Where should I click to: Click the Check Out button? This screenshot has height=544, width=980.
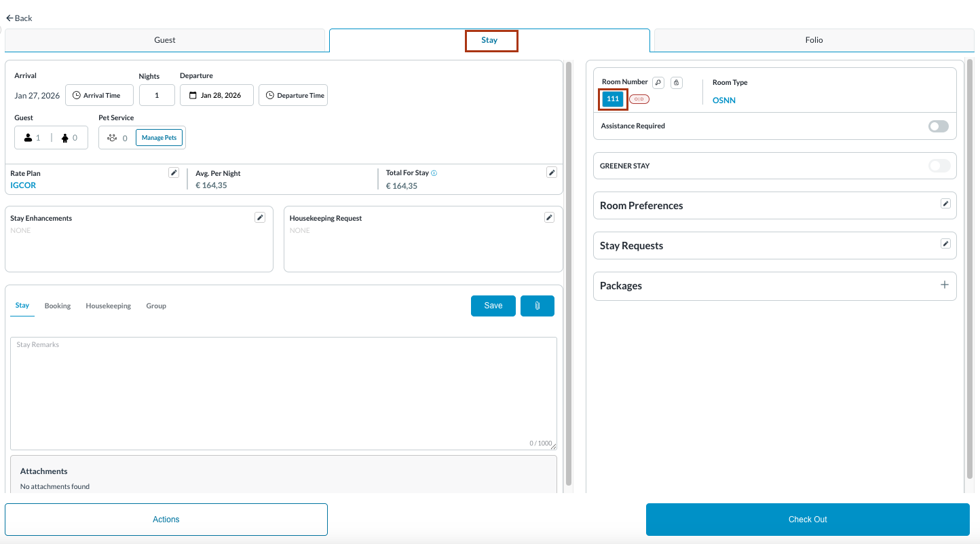[808, 520]
